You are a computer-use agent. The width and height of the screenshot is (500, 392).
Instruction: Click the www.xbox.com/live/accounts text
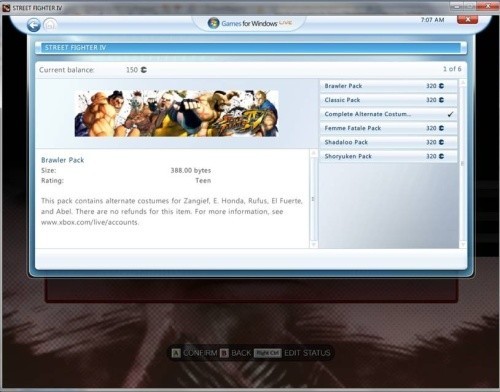click(90, 222)
